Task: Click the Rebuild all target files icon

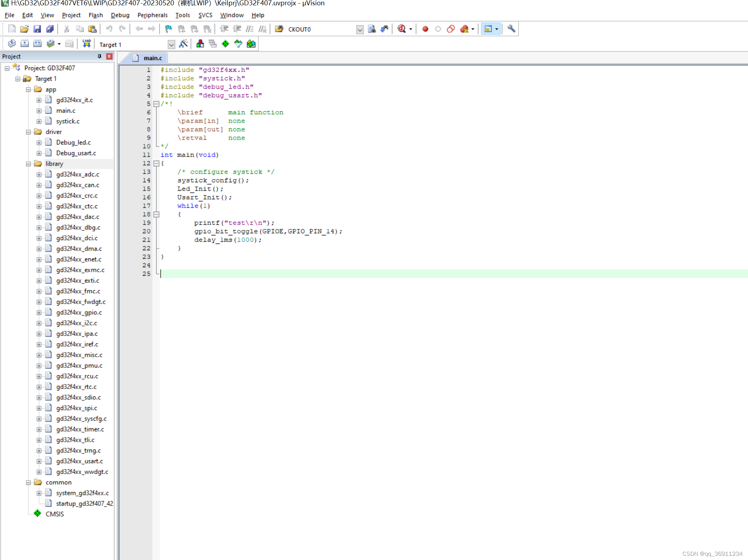Action: point(37,43)
